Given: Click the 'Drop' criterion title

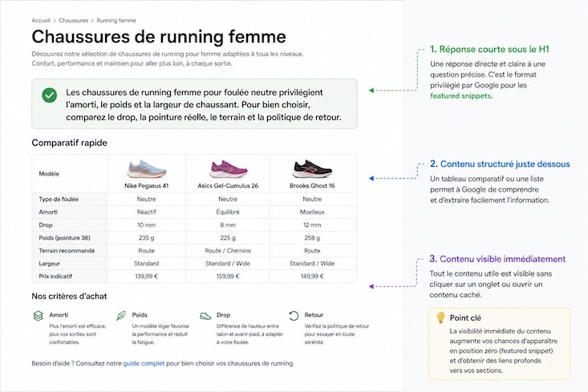Looking at the screenshot, I should pyautogui.click(x=224, y=315).
